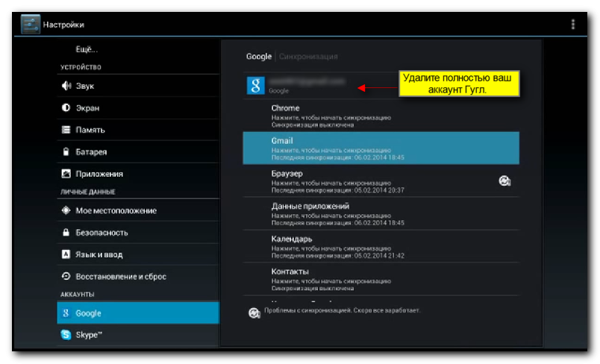Click Календарь last sync date line
Viewport: 600px width, 364px height.
[337, 255]
